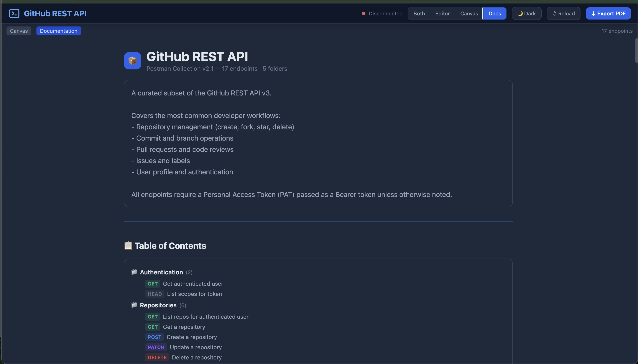Open the Authentication section link
638x364 pixels.
[162, 272]
